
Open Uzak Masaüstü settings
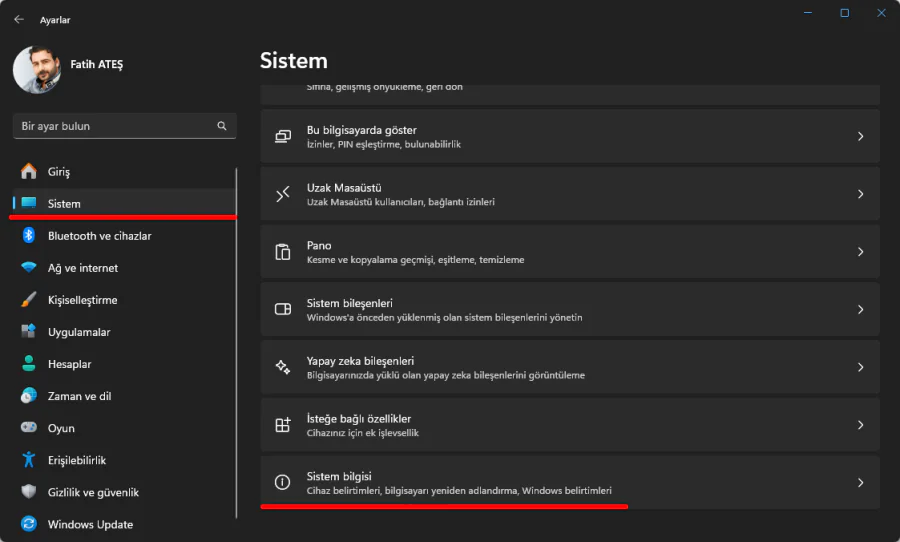point(570,194)
